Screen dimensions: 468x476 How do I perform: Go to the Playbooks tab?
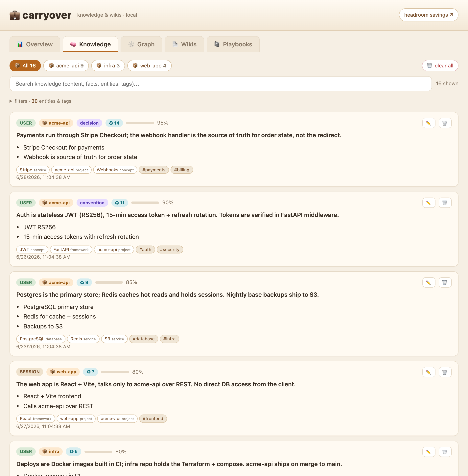point(233,44)
